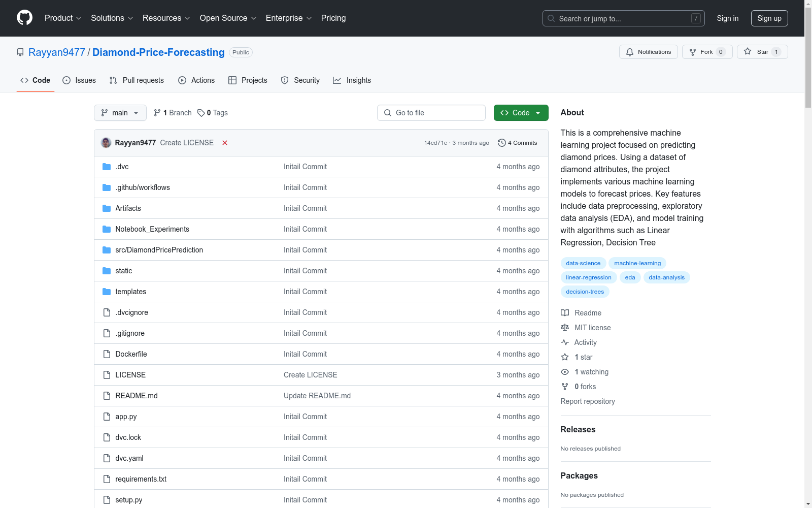The image size is (812, 508).
Task: Click the dvc.yaml file icon
Action: [107, 458]
